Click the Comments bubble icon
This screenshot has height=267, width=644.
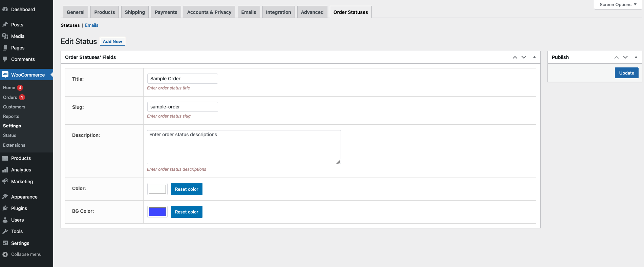pyautogui.click(x=5, y=59)
